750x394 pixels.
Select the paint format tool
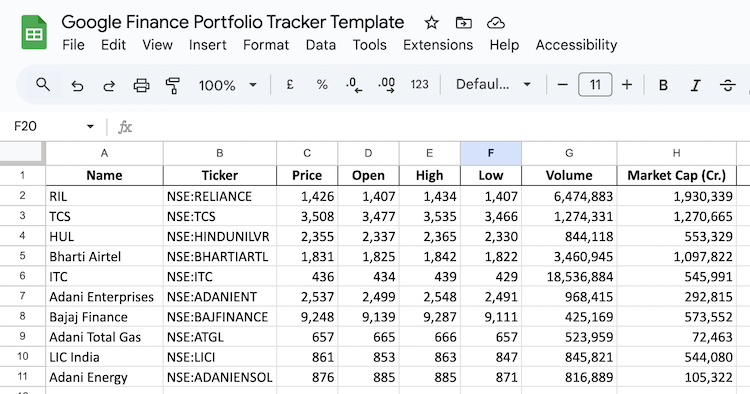tap(173, 86)
